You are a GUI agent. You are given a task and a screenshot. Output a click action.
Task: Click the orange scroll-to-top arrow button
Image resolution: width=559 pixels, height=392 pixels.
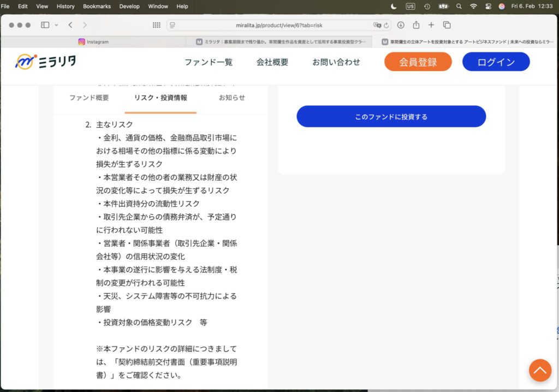[540, 370]
